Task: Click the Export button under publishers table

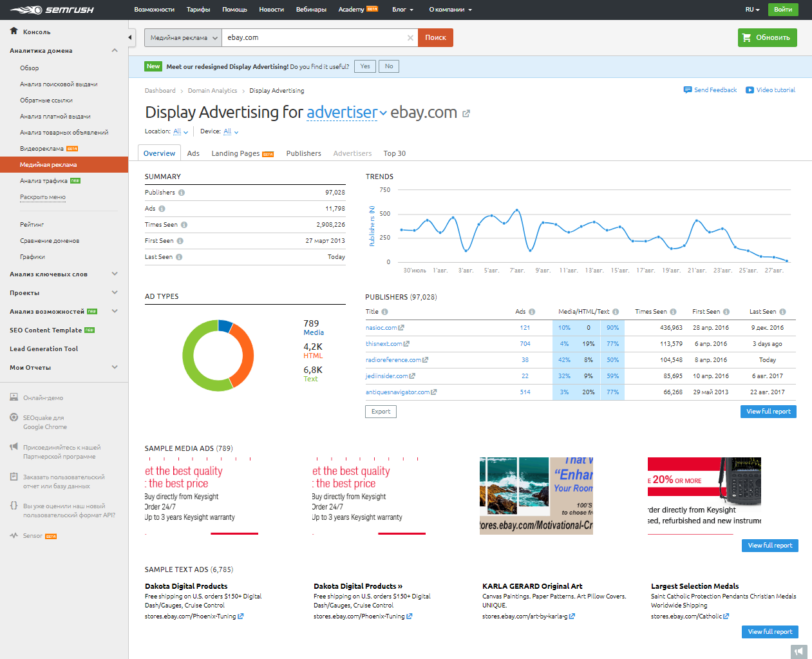Action: tap(381, 411)
